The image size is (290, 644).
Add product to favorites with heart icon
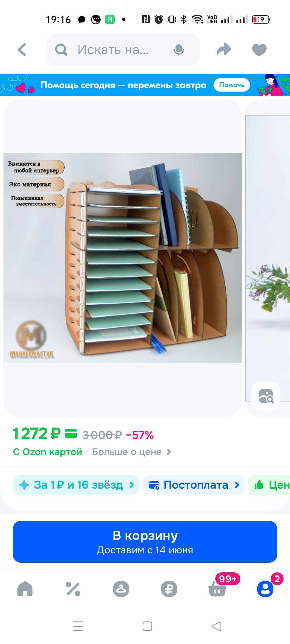point(259,50)
